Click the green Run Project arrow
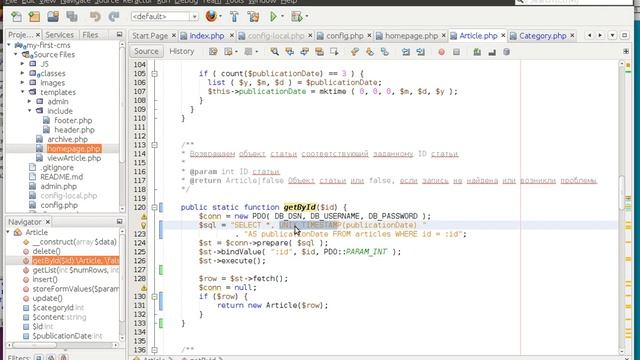 (273, 17)
